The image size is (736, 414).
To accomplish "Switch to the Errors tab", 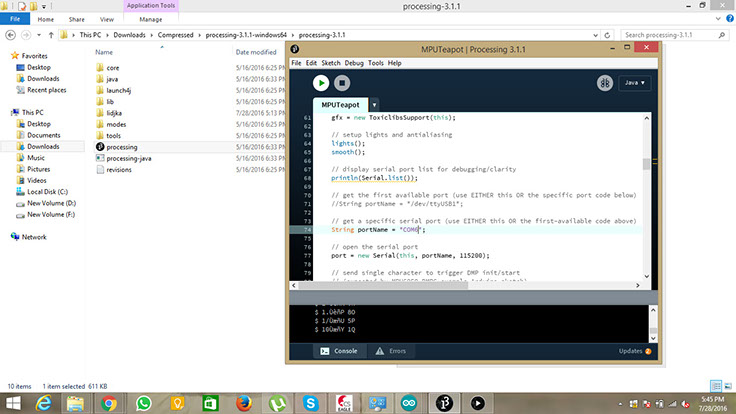I will (391, 351).
